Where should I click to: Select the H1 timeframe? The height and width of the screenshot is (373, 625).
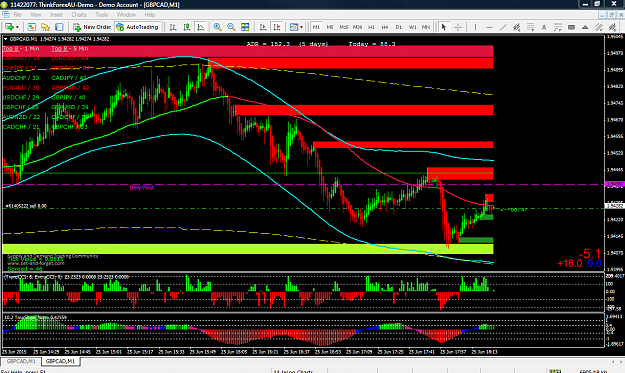click(x=371, y=27)
